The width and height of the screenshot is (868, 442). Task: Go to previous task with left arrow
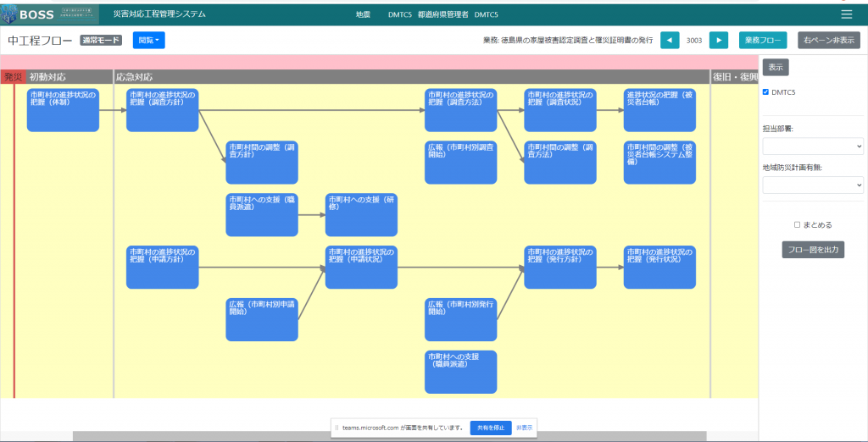[x=670, y=40]
